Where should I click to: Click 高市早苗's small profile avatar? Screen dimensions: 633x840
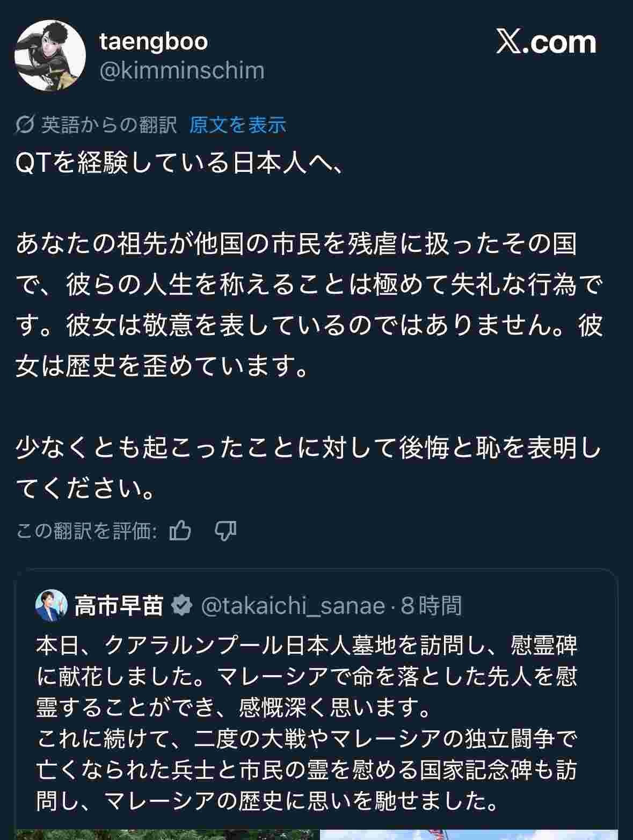coord(52,605)
